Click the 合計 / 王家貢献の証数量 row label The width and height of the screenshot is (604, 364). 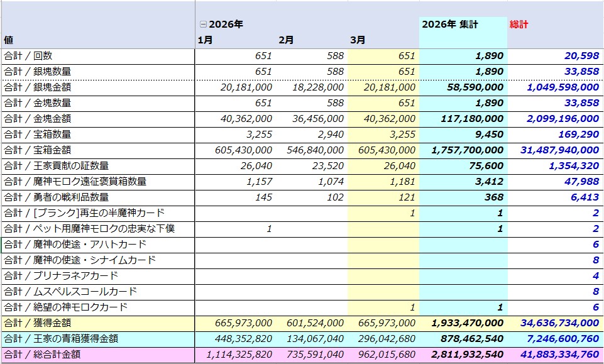pyautogui.click(x=56, y=166)
